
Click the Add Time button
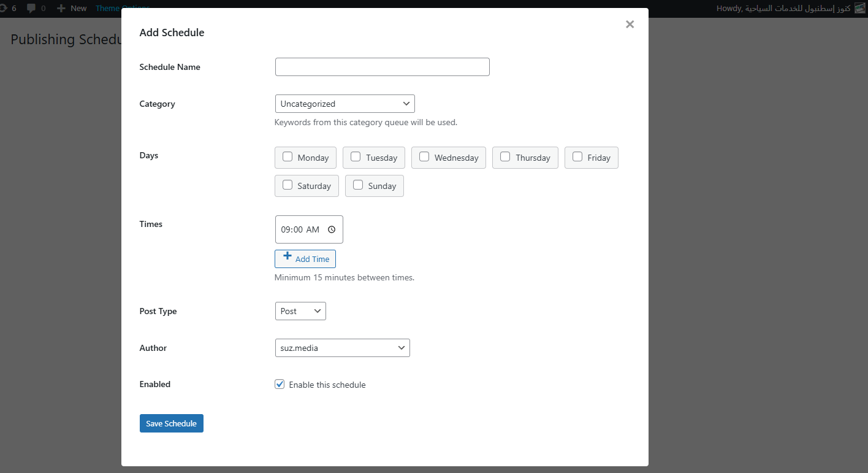click(x=305, y=258)
